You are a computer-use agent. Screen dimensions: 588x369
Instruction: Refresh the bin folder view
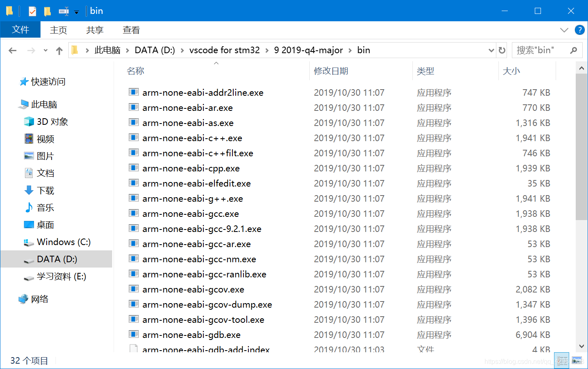pos(502,50)
